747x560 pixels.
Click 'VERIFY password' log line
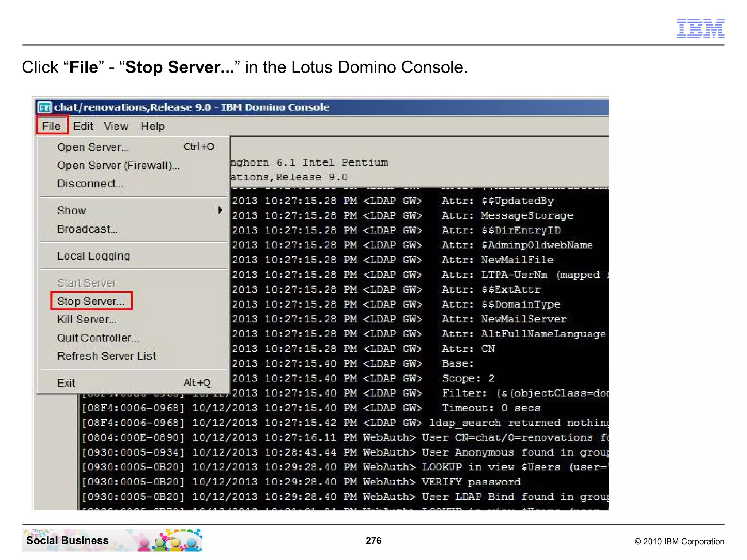coord(471,482)
